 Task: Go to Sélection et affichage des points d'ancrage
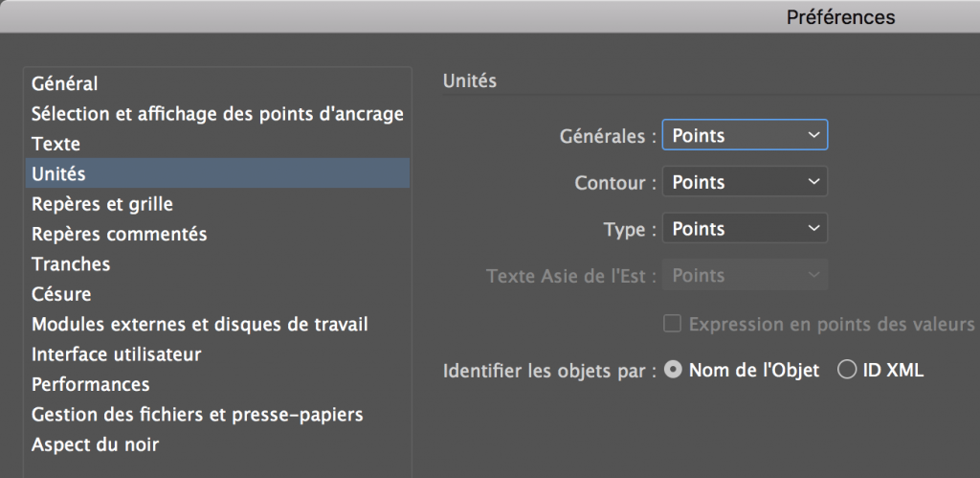[x=217, y=114]
